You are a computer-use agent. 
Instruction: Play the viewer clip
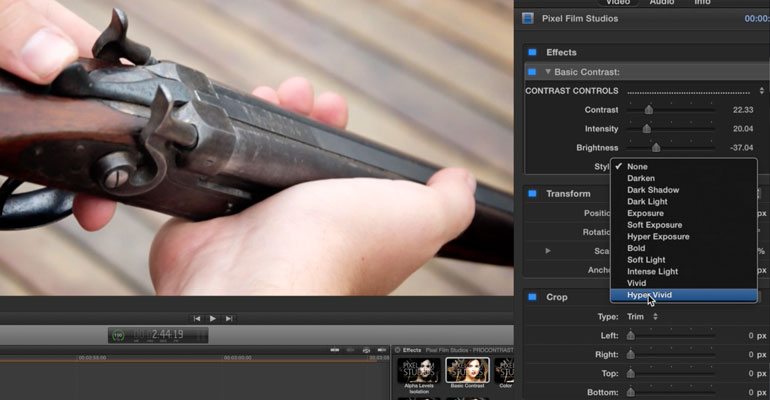[213, 319]
